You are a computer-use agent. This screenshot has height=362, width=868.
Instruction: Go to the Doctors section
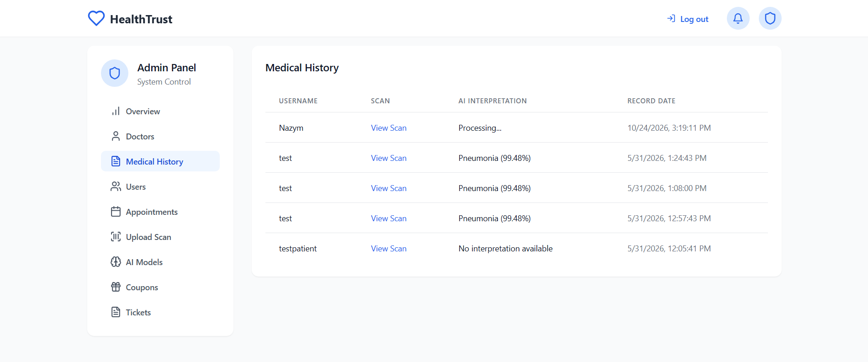point(160,136)
